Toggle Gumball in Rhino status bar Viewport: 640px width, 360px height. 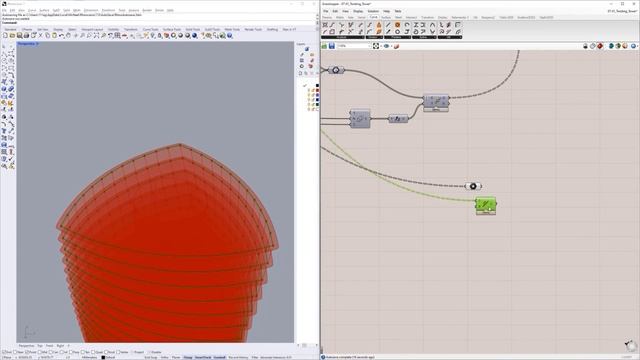pyautogui.click(x=220, y=357)
